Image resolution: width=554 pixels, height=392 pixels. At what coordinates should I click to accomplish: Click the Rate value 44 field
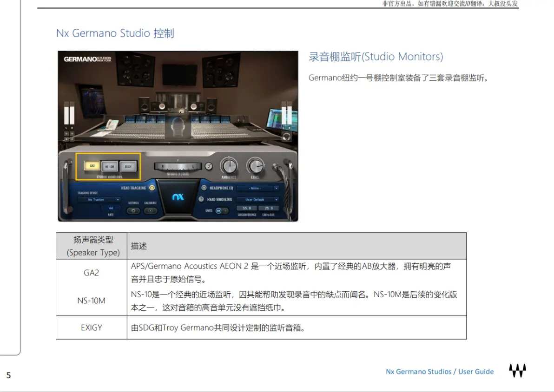click(111, 208)
